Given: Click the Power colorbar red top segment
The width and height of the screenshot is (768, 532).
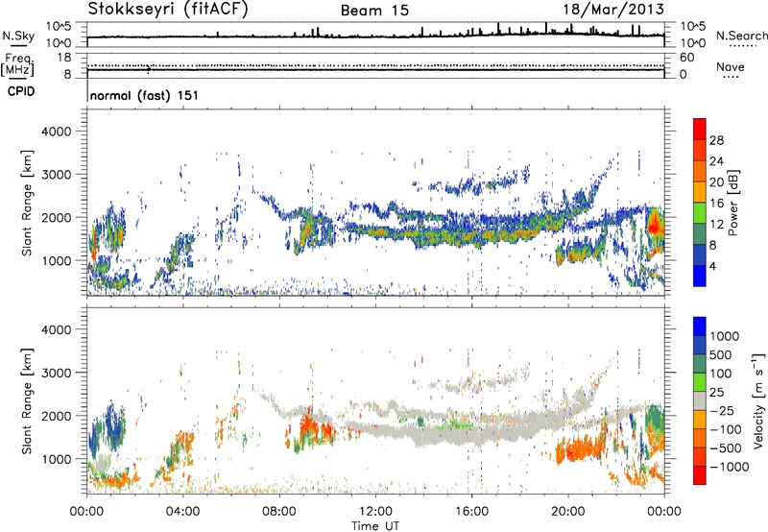Looking at the screenshot, I should point(700,129).
